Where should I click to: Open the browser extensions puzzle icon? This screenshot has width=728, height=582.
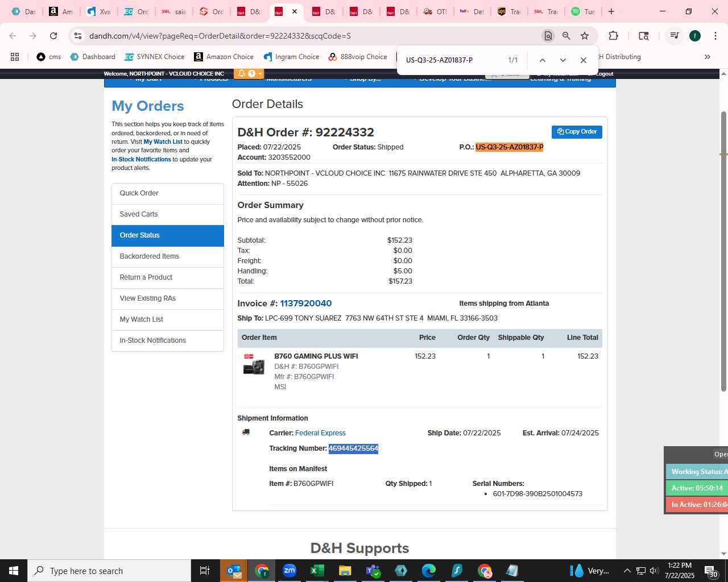click(613, 36)
